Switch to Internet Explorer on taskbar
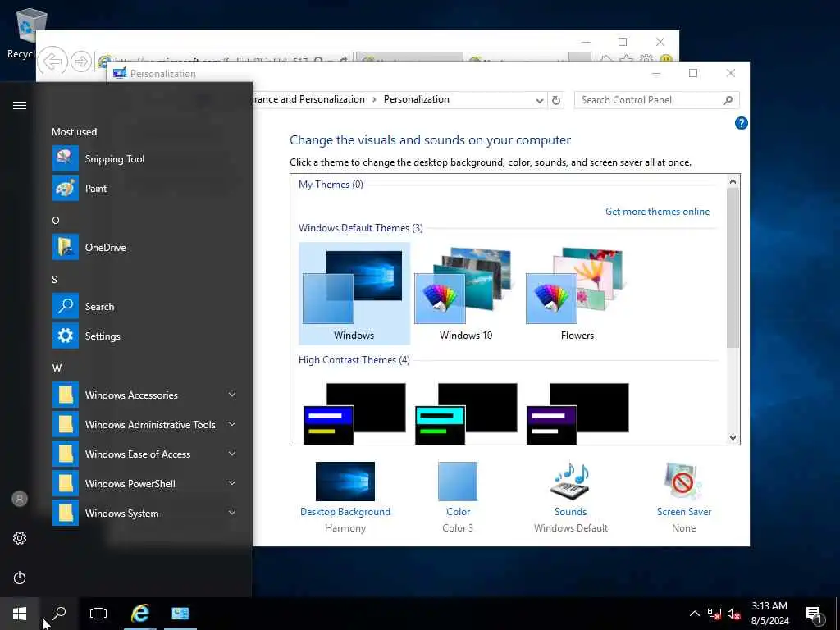The height and width of the screenshot is (630, 840). [139, 614]
